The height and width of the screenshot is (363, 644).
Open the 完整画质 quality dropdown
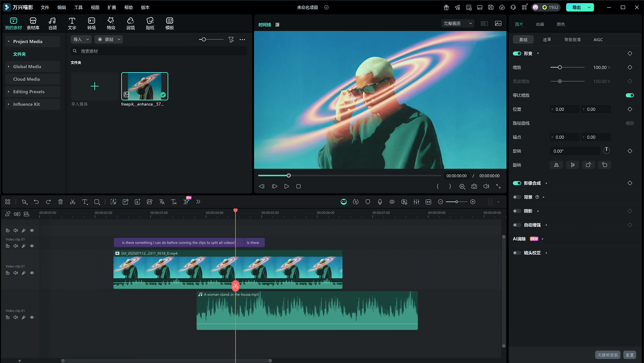pyautogui.click(x=457, y=24)
